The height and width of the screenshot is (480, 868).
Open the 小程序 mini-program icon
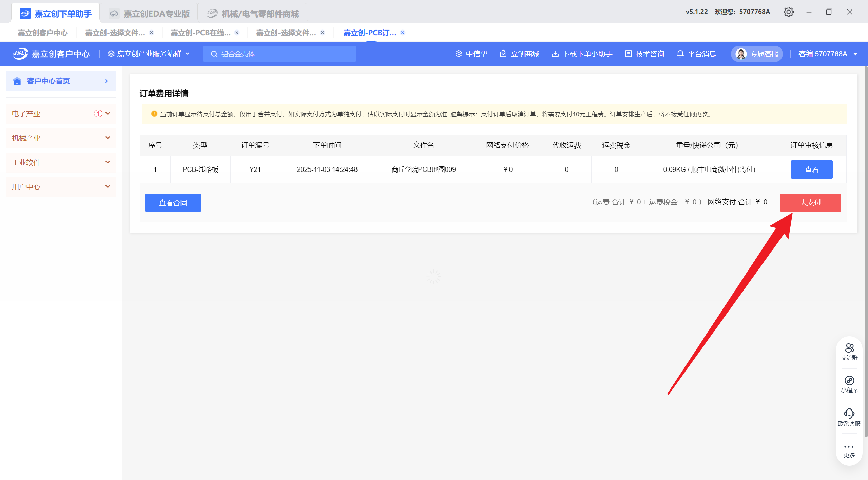849,381
